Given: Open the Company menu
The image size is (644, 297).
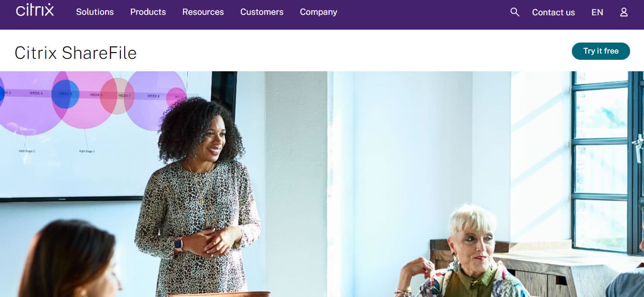Looking at the screenshot, I should [319, 12].
